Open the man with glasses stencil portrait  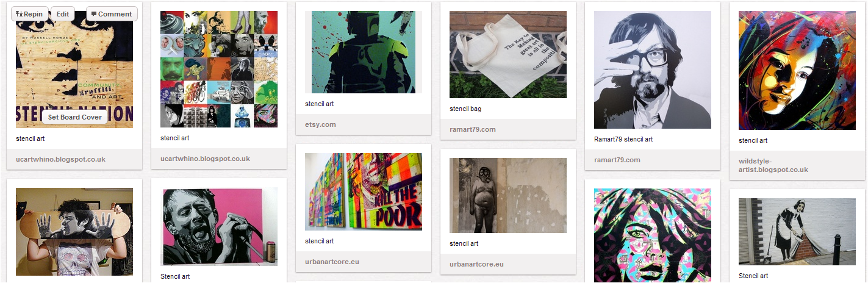(x=653, y=70)
